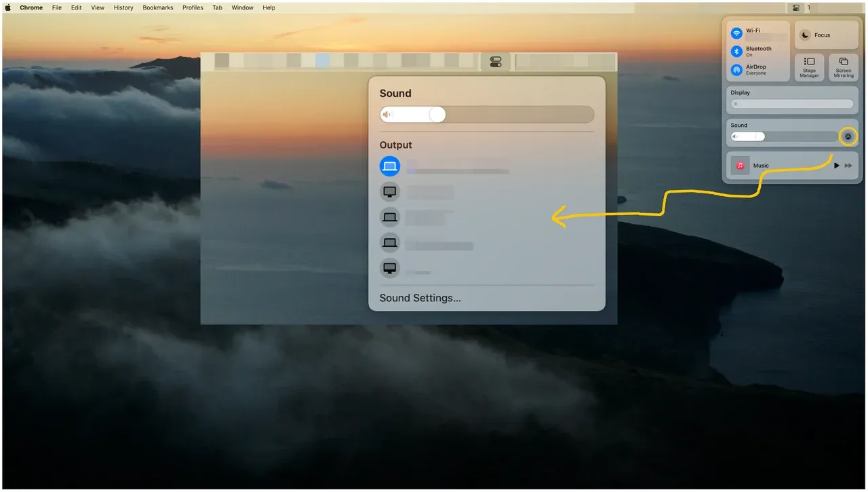Viewport: 868px width, 492px height.
Task: Open sound output options icon in Control Center
Action: coord(848,136)
